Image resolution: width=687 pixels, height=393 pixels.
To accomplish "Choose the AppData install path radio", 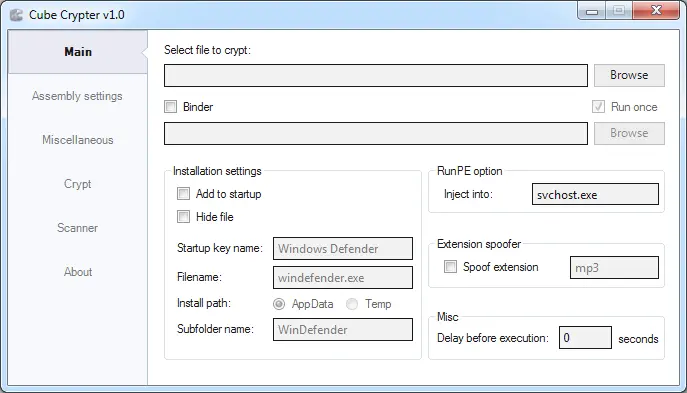I will pos(279,304).
